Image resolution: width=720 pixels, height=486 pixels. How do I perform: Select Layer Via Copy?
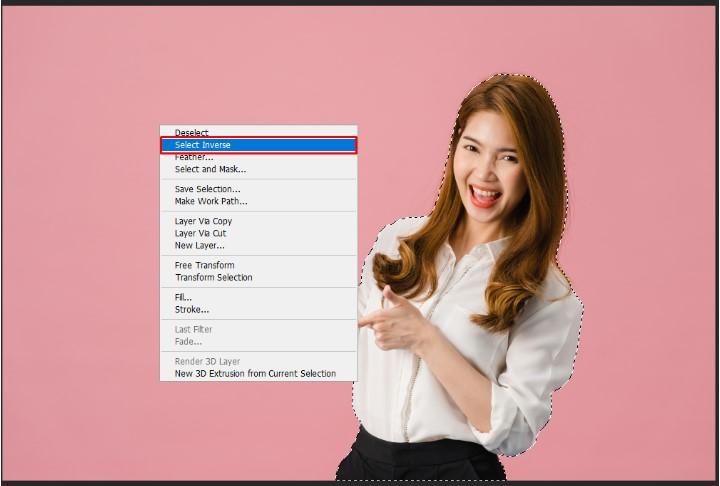pos(258,221)
